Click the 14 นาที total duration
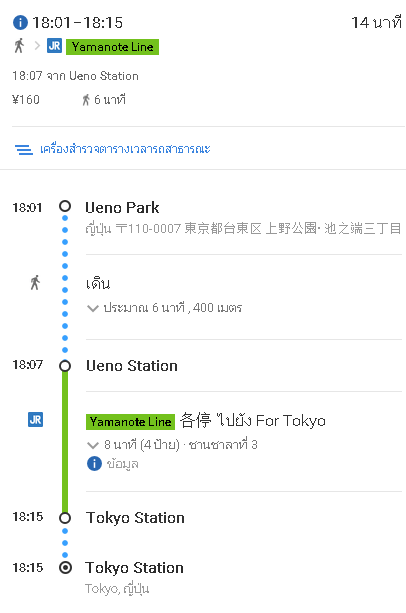The width and height of the screenshot is (406, 613). [376, 23]
